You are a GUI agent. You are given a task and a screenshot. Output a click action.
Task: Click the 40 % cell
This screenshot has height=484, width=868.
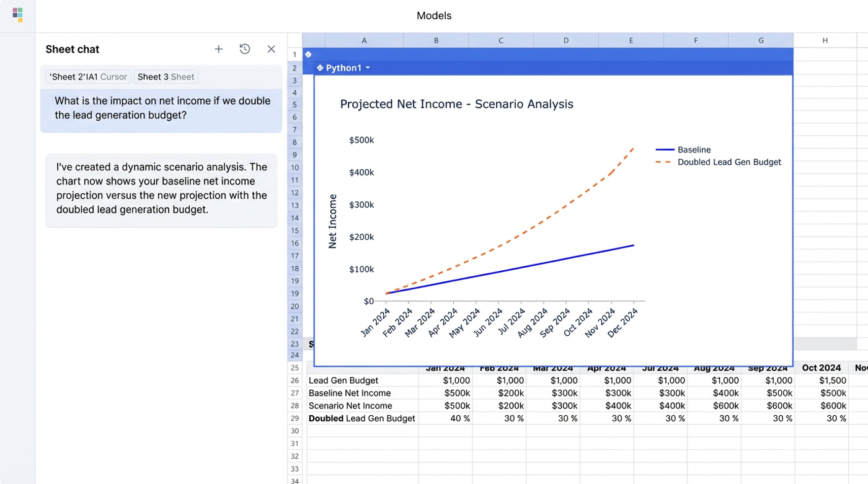coord(459,418)
